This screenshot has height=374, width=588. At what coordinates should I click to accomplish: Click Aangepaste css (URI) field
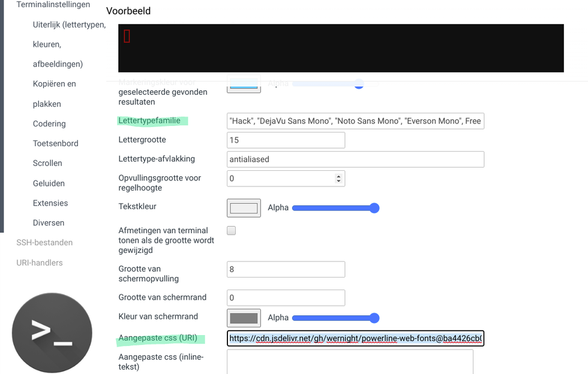[x=355, y=339]
